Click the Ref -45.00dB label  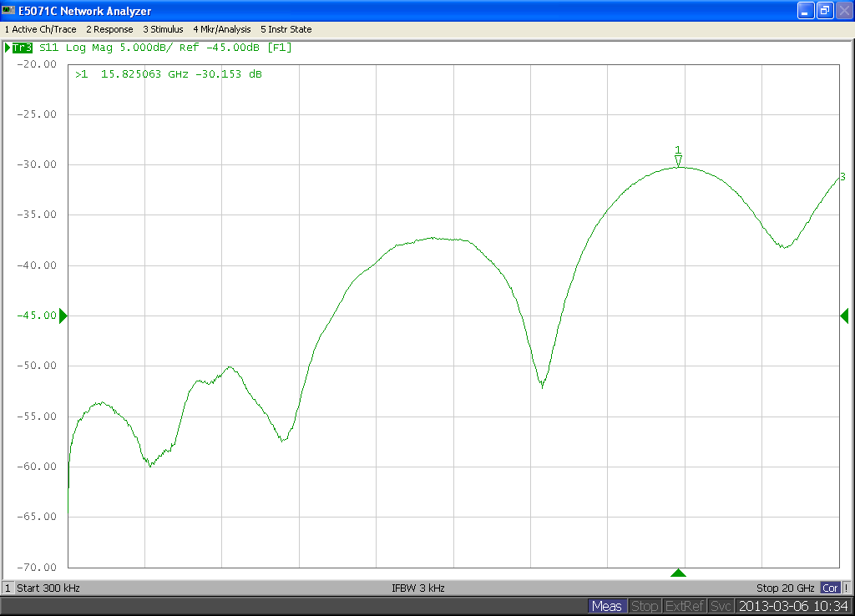(x=220, y=48)
